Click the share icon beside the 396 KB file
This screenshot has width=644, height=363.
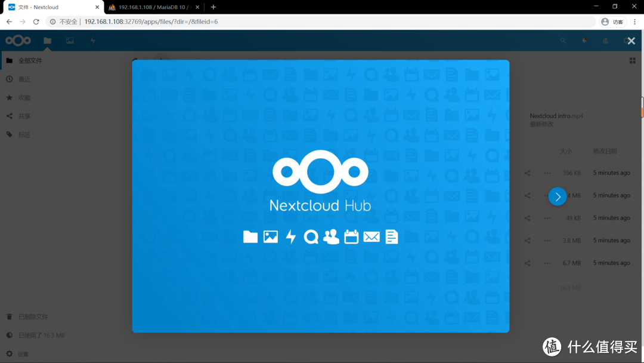click(527, 173)
